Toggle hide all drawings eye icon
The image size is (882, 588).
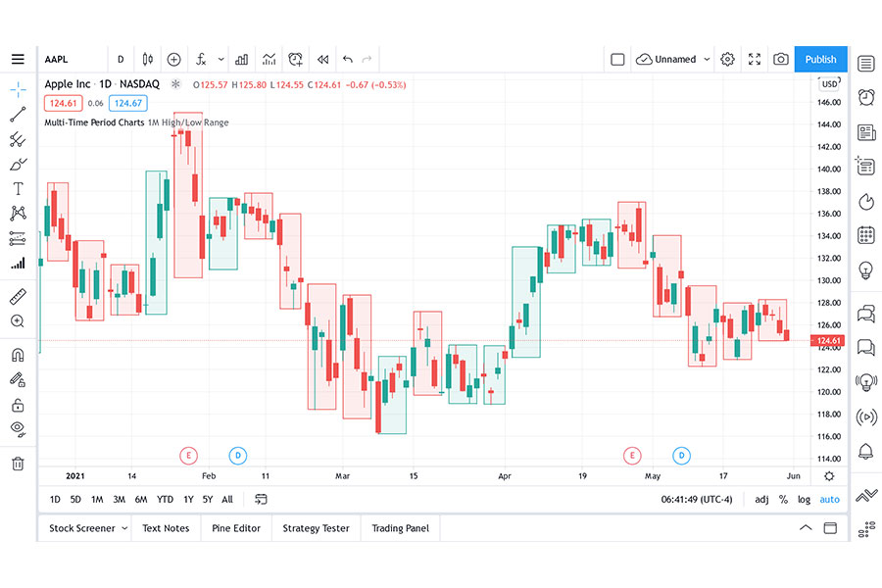coord(18,429)
